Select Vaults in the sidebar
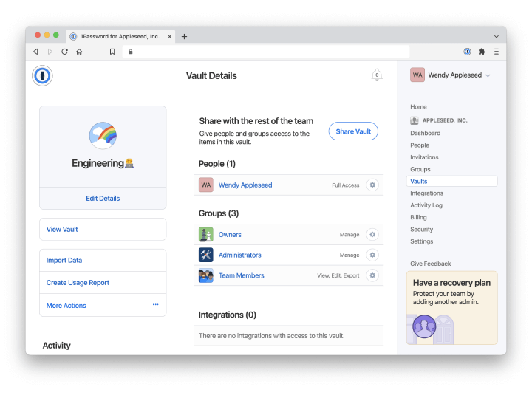Image resolution: width=532 pixels, height=398 pixels. pos(452,182)
